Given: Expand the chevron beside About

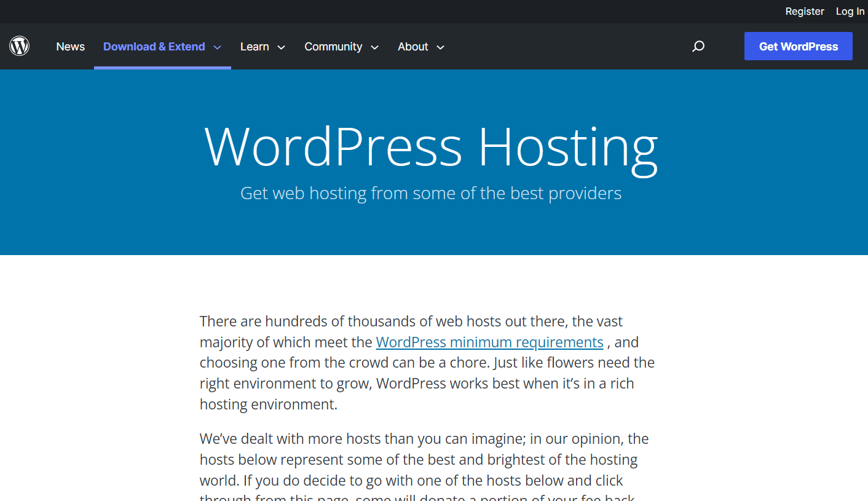Looking at the screenshot, I should tap(440, 47).
